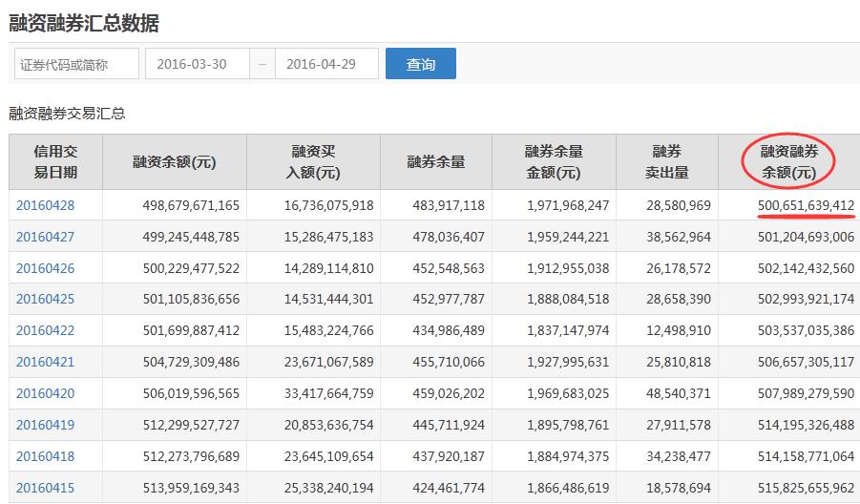Open the 20160425 date row link
This screenshot has height=504, width=860.
45,300
